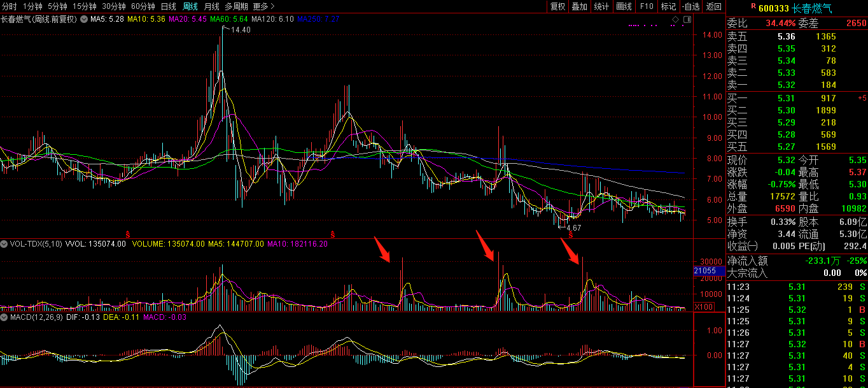
Task: Click the middle red S marker below chart
Action: point(332,234)
